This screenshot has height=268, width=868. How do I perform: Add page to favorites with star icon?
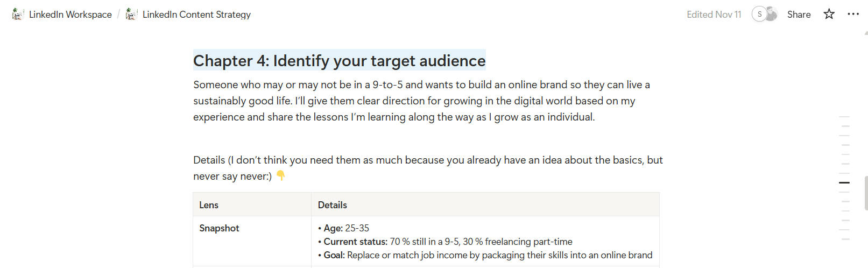[829, 15]
